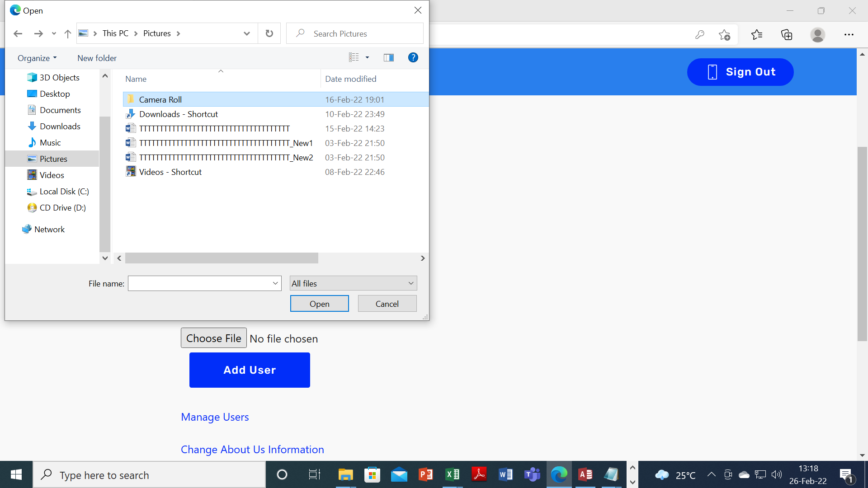Viewport: 868px width, 488px height.
Task: Open the Organize menu
Action: [37, 58]
